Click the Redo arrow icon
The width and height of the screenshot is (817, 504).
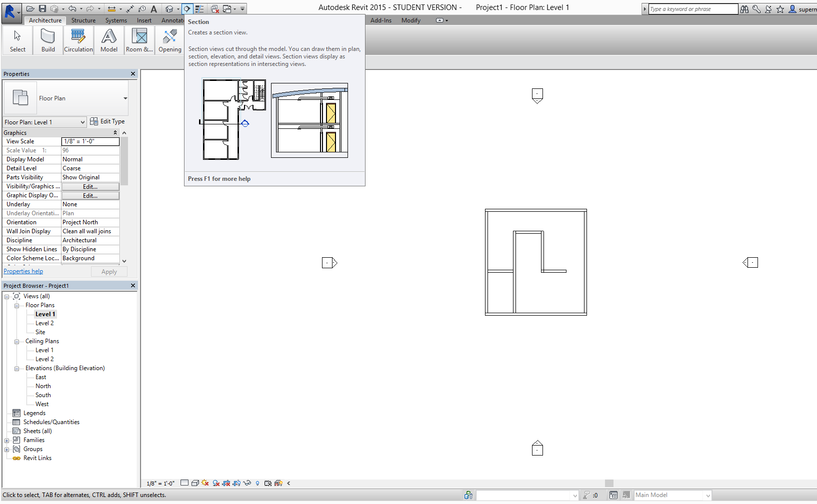point(90,9)
